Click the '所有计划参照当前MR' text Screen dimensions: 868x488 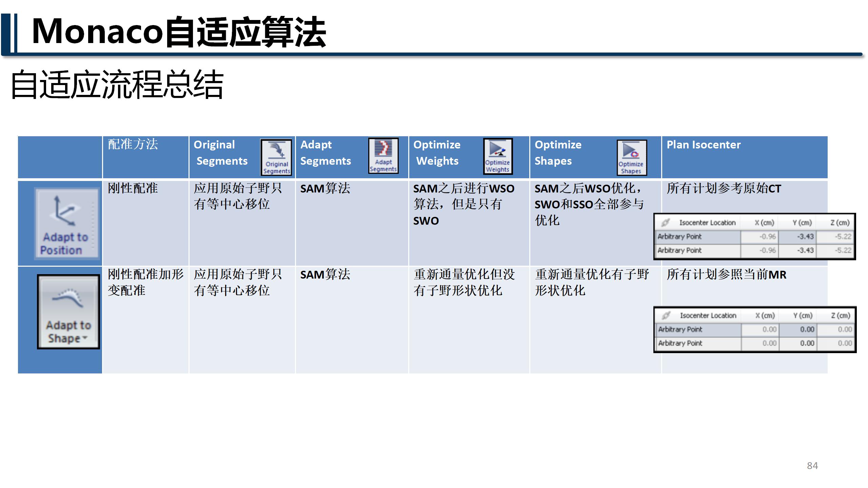726,274
